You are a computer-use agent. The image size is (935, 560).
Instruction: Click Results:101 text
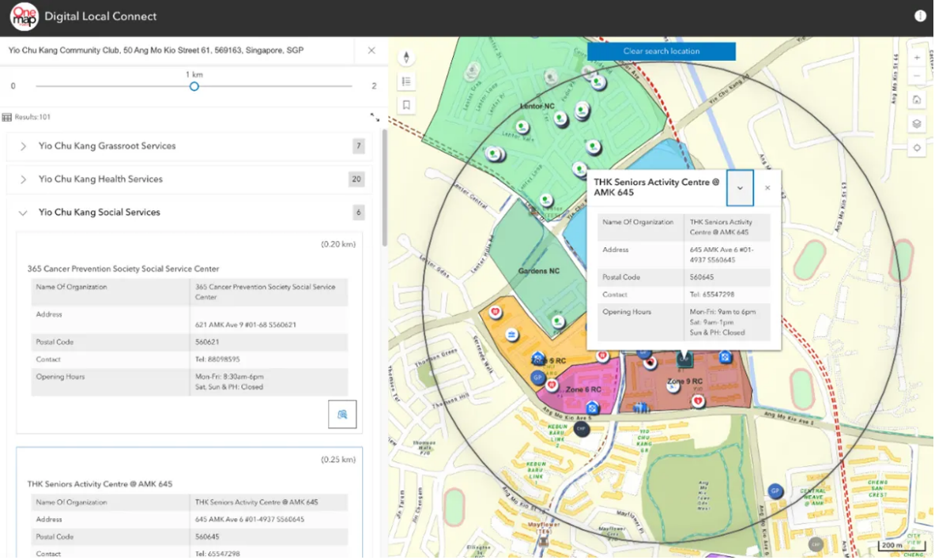pyautogui.click(x=32, y=118)
